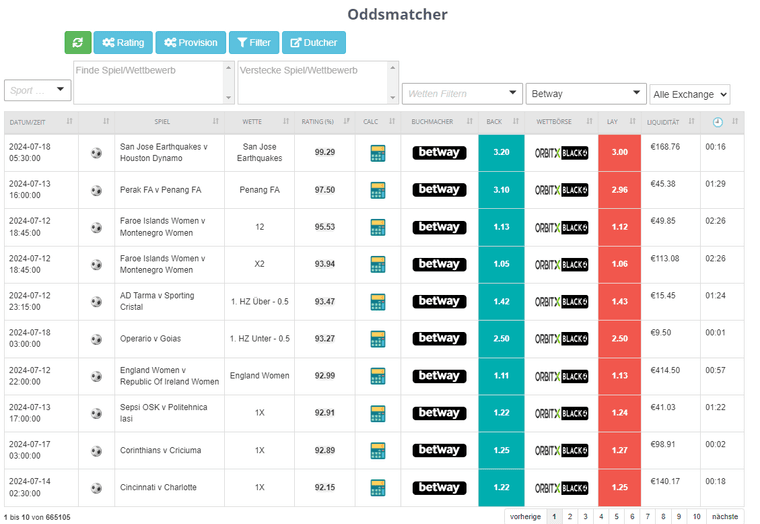Open calculator for the 12 bet row

click(378, 227)
